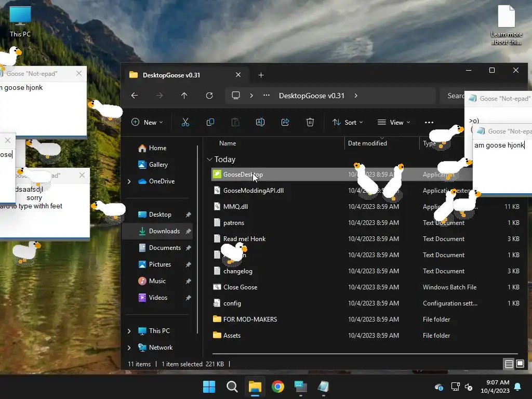Close the DesktopGoose v0.31 tab
This screenshot has width=532, height=399.
coord(238,75)
